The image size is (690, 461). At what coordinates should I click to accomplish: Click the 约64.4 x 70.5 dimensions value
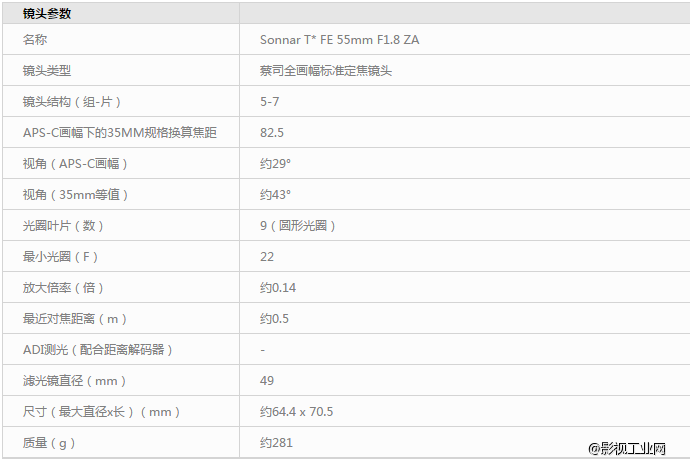pyautogui.click(x=296, y=412)
